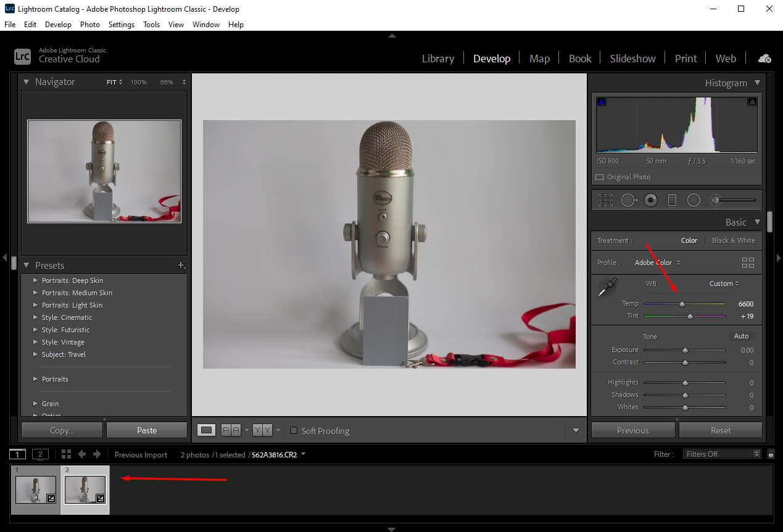Open the Navigator FIT zoom dropdown

(x=114, y=82)
